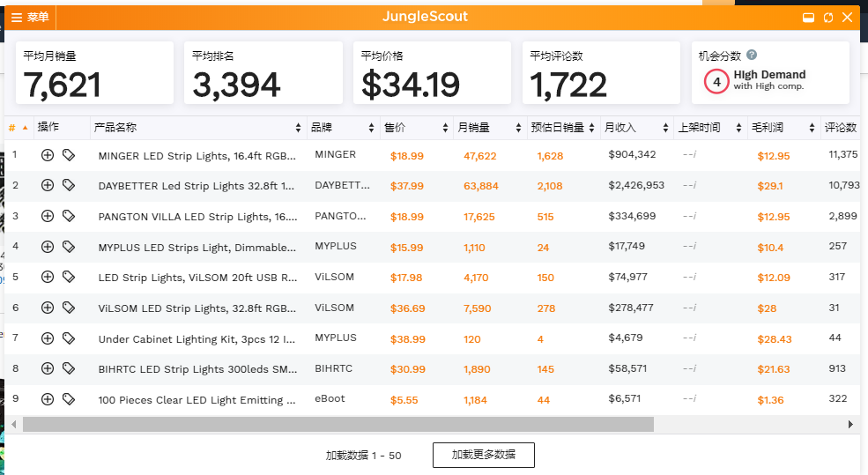The image size is (868, 475).
Task: Click the 2,108 estimated daily sales cell
Action: [550, 186]
